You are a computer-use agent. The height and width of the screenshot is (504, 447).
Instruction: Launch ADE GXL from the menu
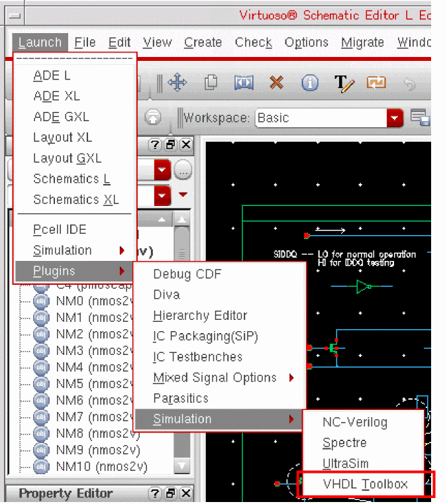pos(75,117)
